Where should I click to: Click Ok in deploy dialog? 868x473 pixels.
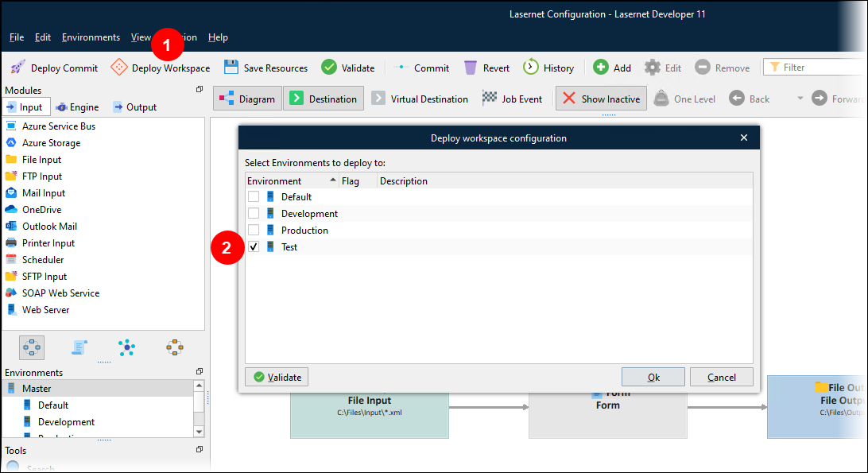pos(653,377)
